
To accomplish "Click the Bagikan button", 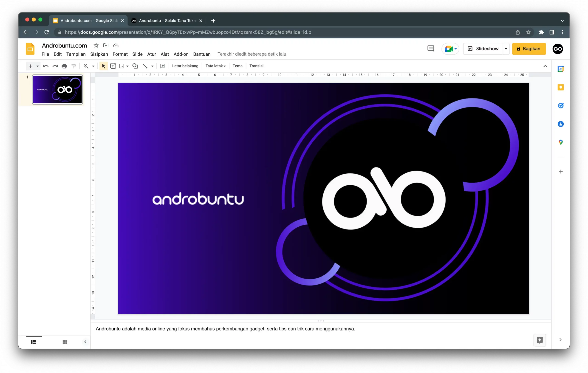I will pos(529,49).
